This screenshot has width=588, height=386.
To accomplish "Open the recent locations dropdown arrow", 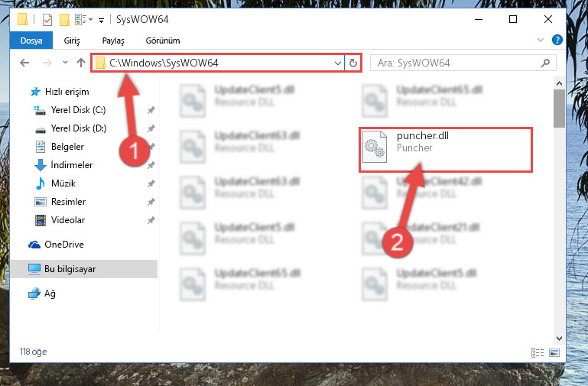I will 65,62.
